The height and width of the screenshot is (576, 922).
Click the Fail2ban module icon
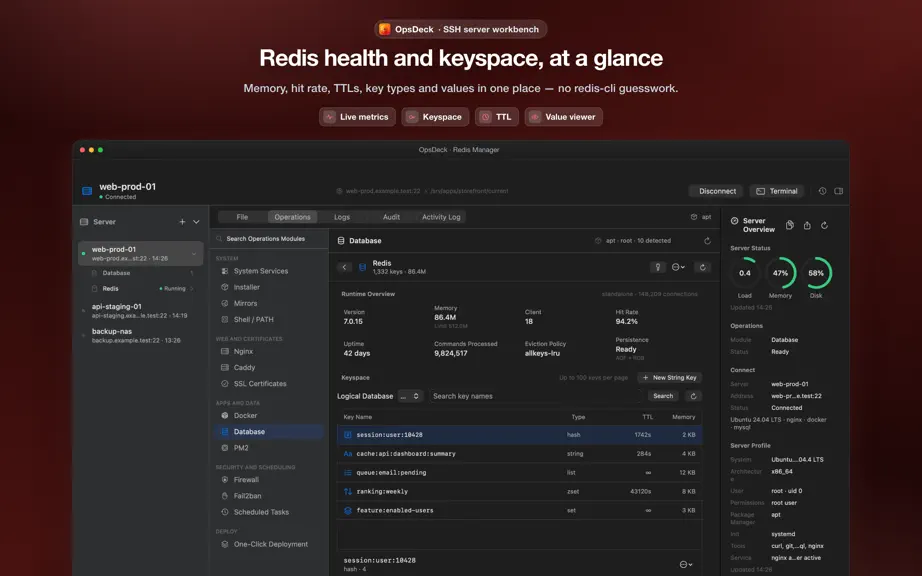coord(225,496)
